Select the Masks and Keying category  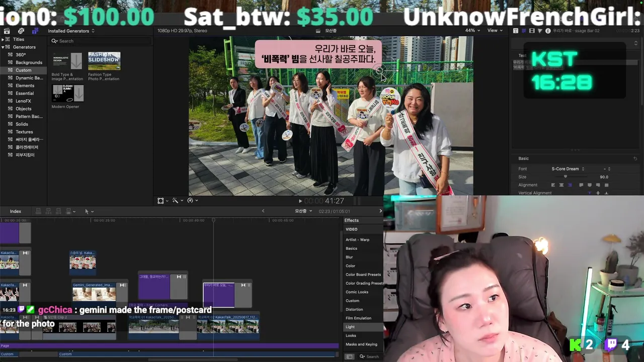pyautogui.click(x=361, y=344)
